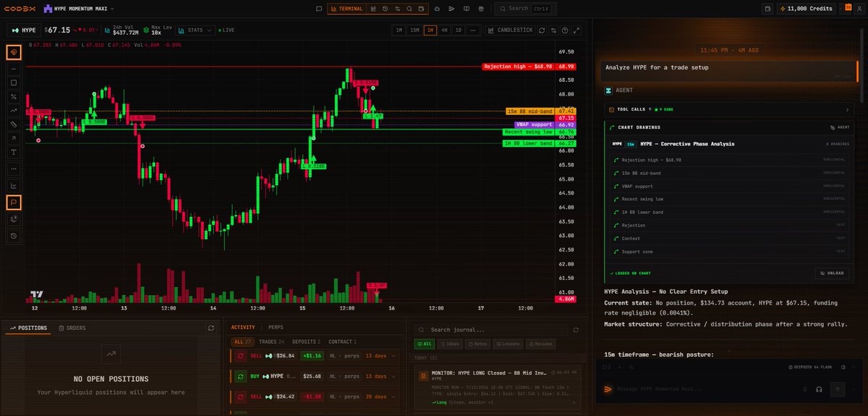This screenshot has height=416, width=868.
Task: Filter journal by Reviews
Action: [541, 344]
